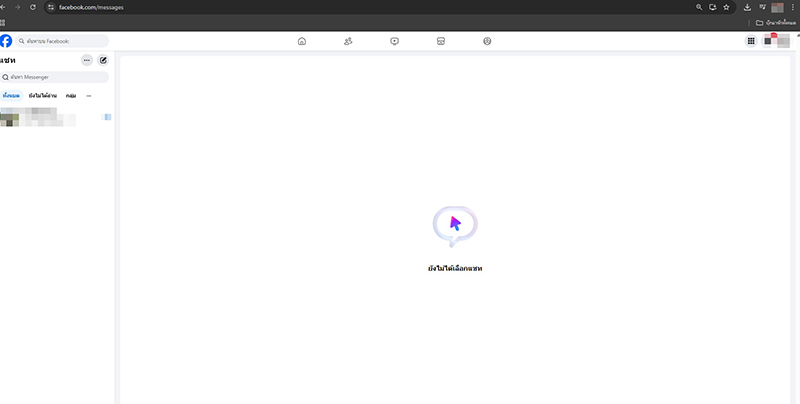Open Chrome three-dot menu
Screen dimensions: 800x404
[791, 7]
